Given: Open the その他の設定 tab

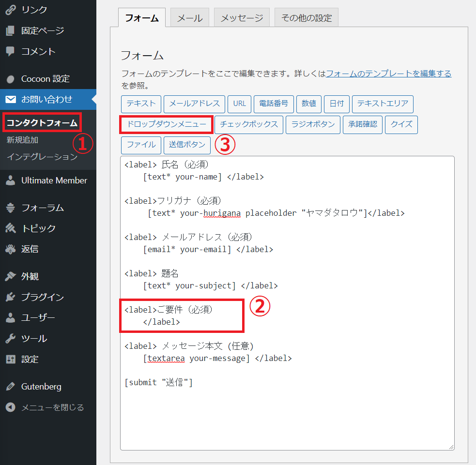Looking at the screenshot, I should click(307, 17).
